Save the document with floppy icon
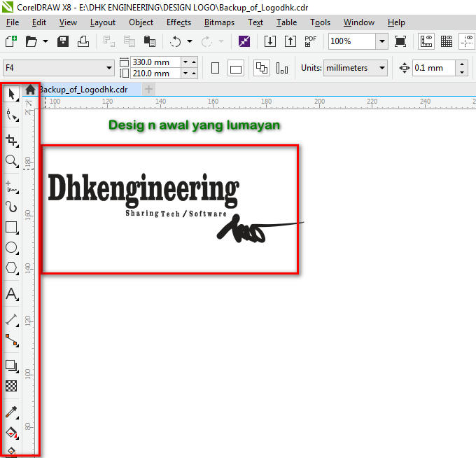 pos(63,41)
